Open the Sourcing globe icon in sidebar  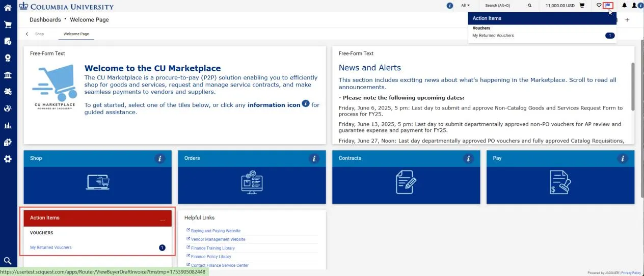[8, 108]
